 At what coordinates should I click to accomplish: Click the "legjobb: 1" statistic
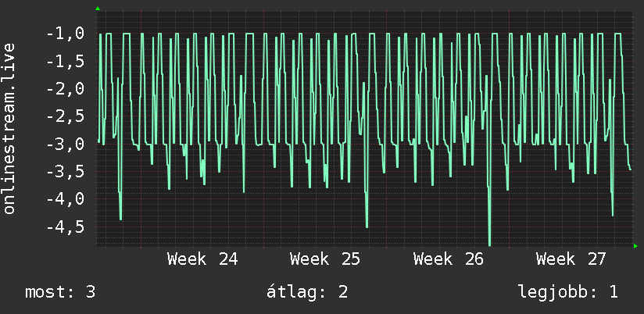pos(568,292)
